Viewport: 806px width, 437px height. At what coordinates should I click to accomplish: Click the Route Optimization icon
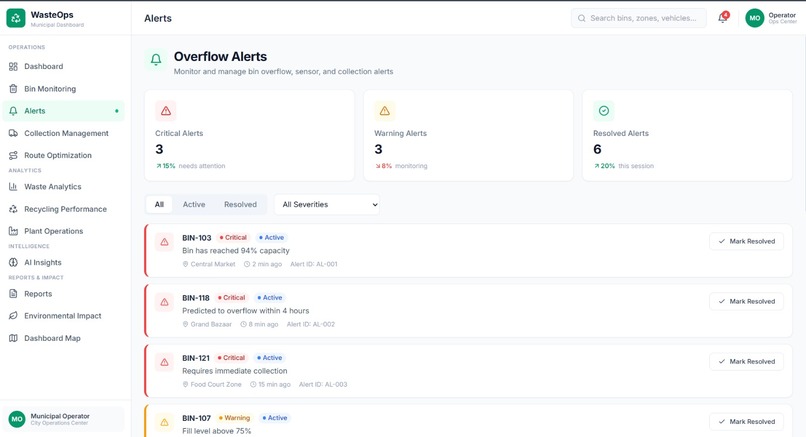(13, 155)
